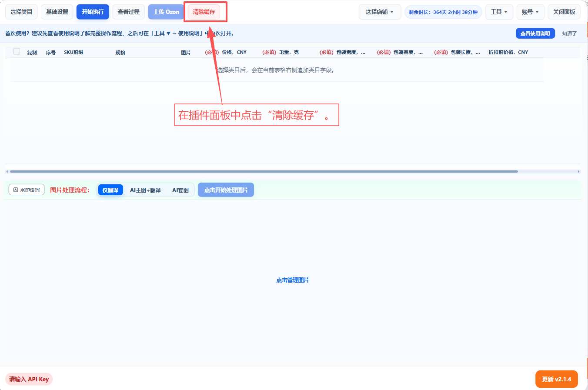This screenshot has width=588, height=390.
Task: Click the 价格, CNY column header
Action: click(226, 52)
